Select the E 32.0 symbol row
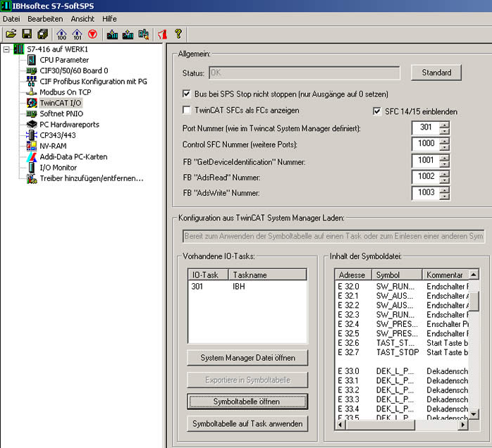Image resolution: width=492 pixels, height=448 pixels. pyautogui.click(x=402, y=287)
